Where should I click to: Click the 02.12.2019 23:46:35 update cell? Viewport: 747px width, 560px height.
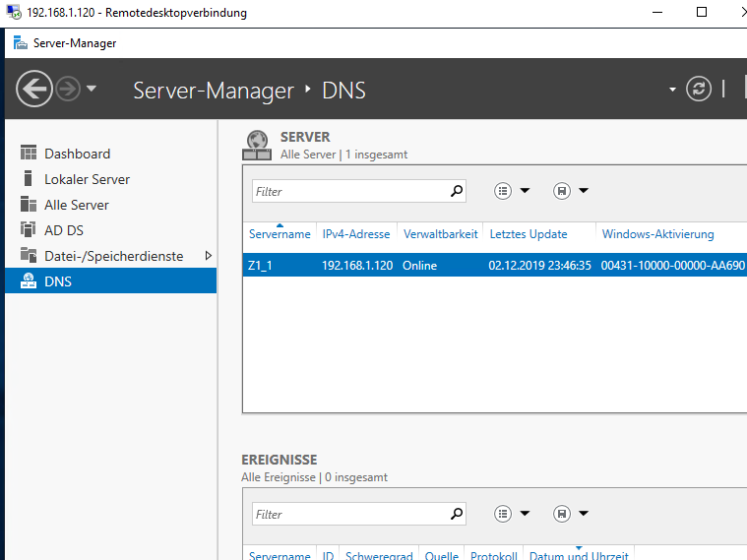pyautogui.click(x=539, y=265)
